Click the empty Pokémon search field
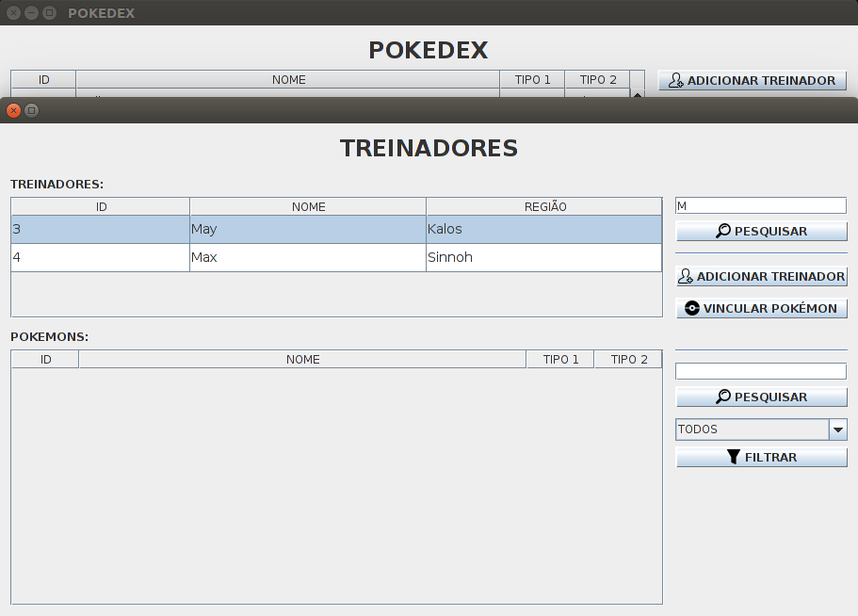Viewport: 858px width, 616px height. [760, 370]
